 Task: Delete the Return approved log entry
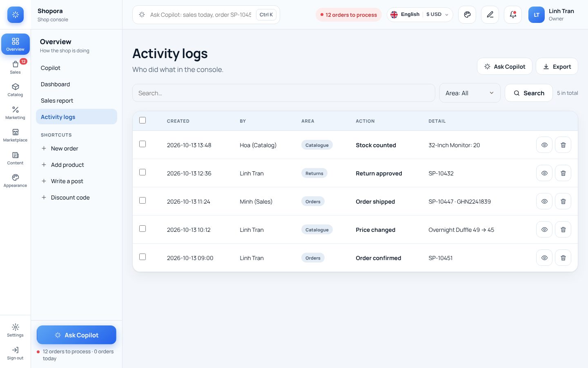coord(563,173)
